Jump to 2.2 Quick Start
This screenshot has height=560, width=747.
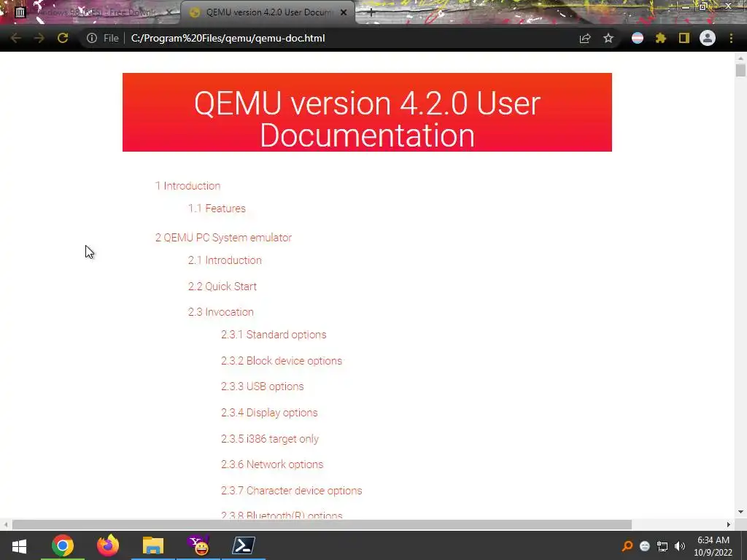coord(222,286)
